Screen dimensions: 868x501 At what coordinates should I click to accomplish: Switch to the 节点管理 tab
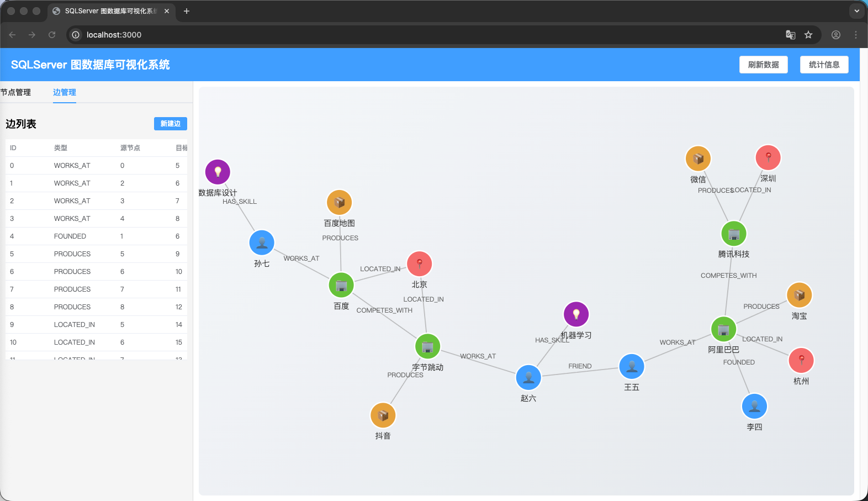pyautogui.click(x=15, y=92)
